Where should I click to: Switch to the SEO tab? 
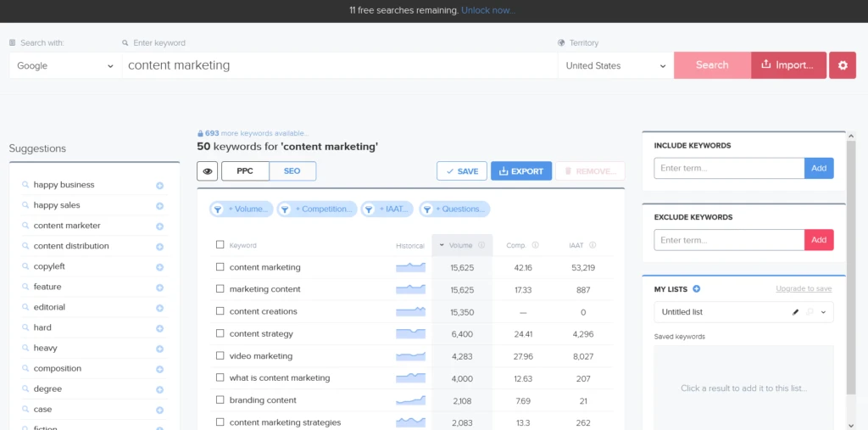click(292, 171)
